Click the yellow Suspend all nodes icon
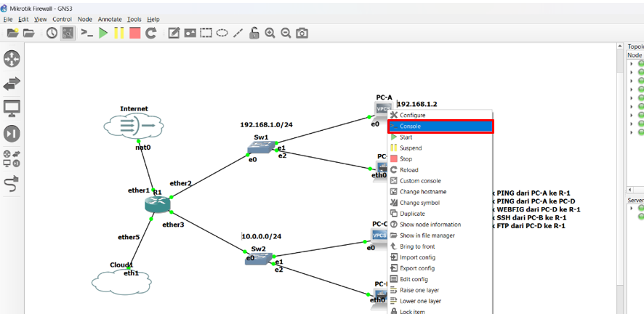This screenshot has height=314, width=644. (x=118, y=33)
